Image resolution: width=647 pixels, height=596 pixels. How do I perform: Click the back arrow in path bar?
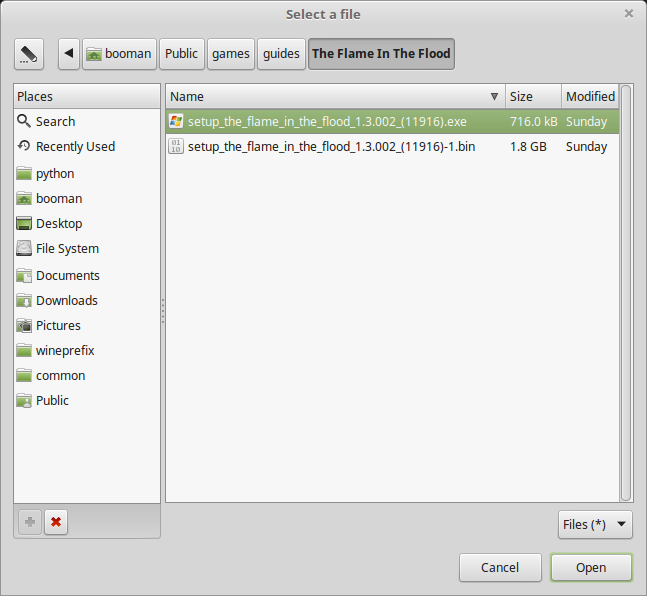(x=69, y=54)
